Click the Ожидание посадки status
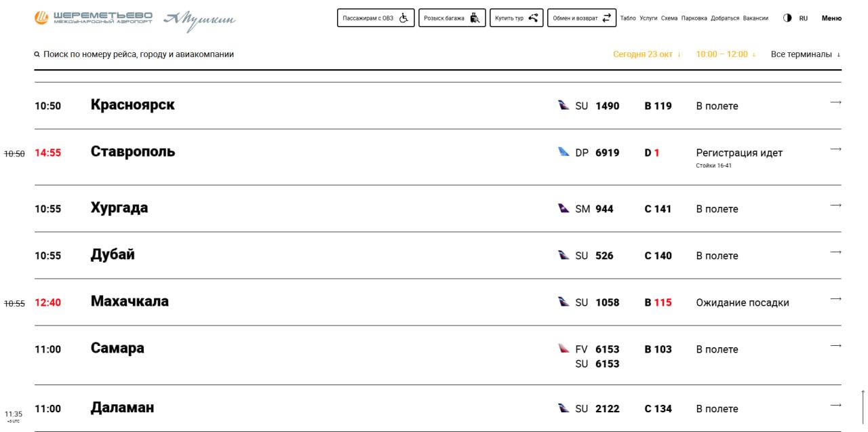Image resolution: width=868 pixels, height=432 pixels. pos(743,302)
